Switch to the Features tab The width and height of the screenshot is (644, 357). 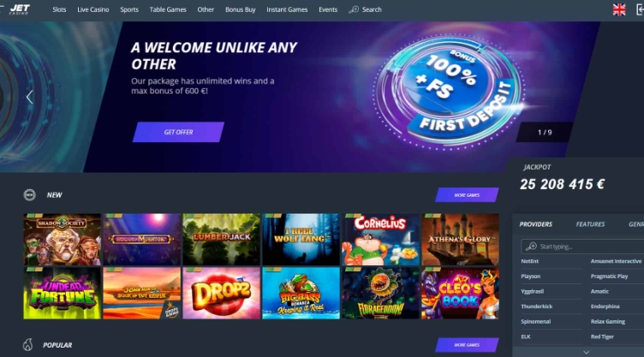tap(590, 224)
